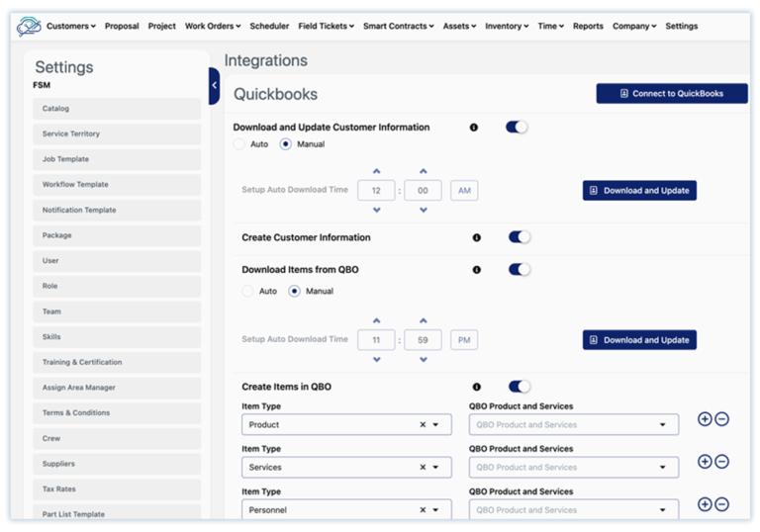Open Training & Certification settings
Screen dimensions: 760x532
(x=117, y=363)
